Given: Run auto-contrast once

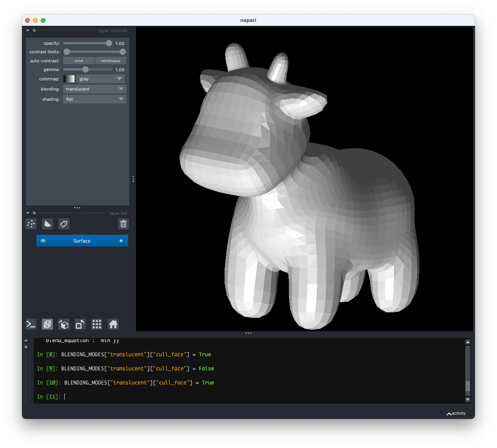Looking at the screenshot, I should (78, 60).
